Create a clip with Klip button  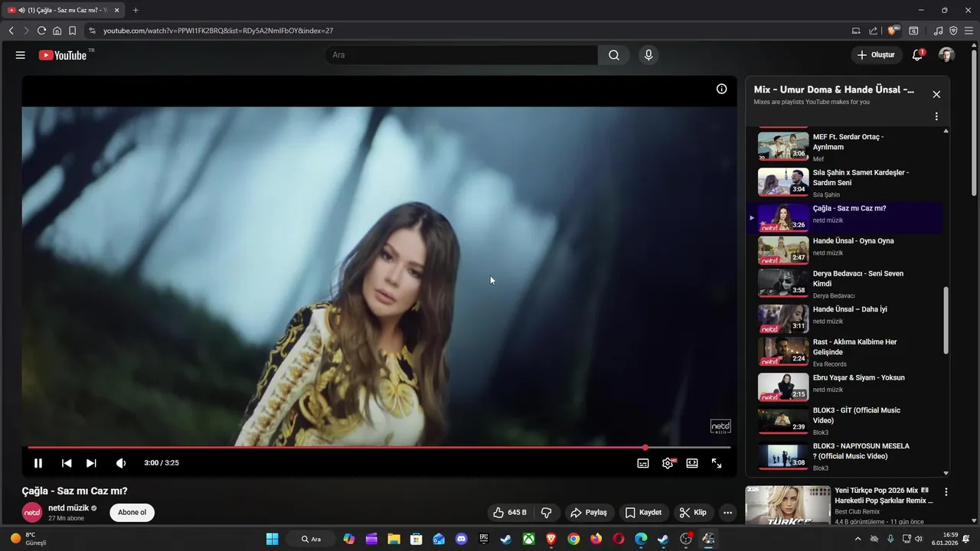coord(693,512)
